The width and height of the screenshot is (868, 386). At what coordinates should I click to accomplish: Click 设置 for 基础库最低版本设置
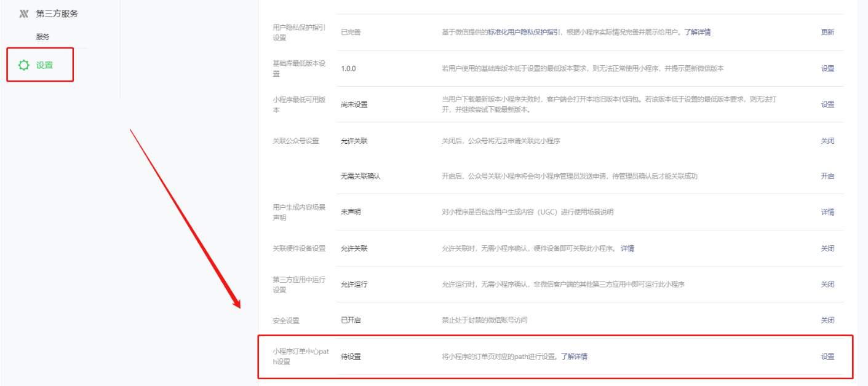(827, 68)
